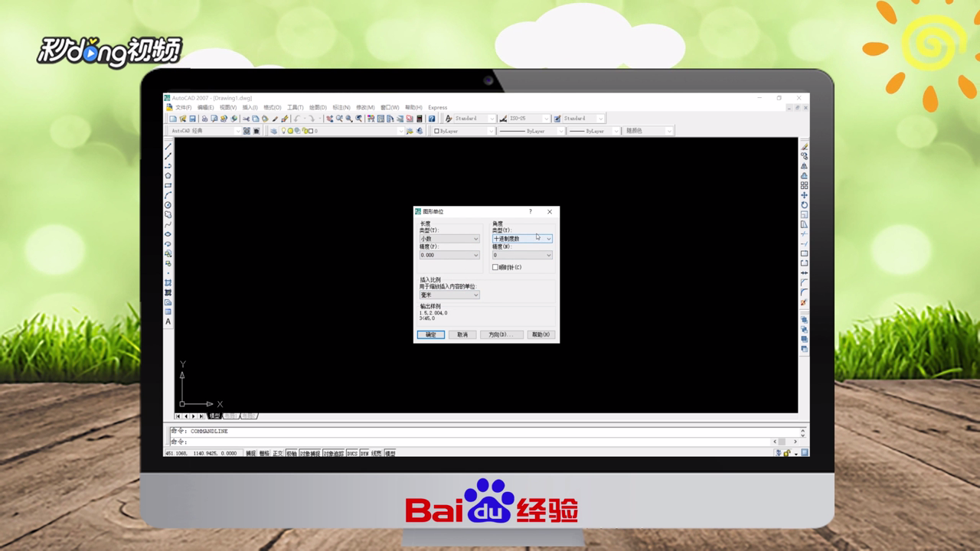
Task: Click the Plot printer icon
Action: (204, 119)
